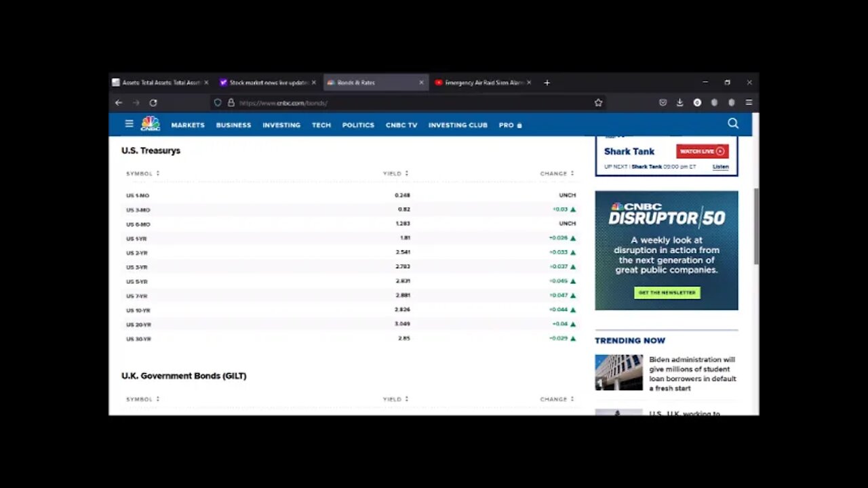Go back with the browser back arrow
The height and width of the screenshot is (488, 868).
119,103
